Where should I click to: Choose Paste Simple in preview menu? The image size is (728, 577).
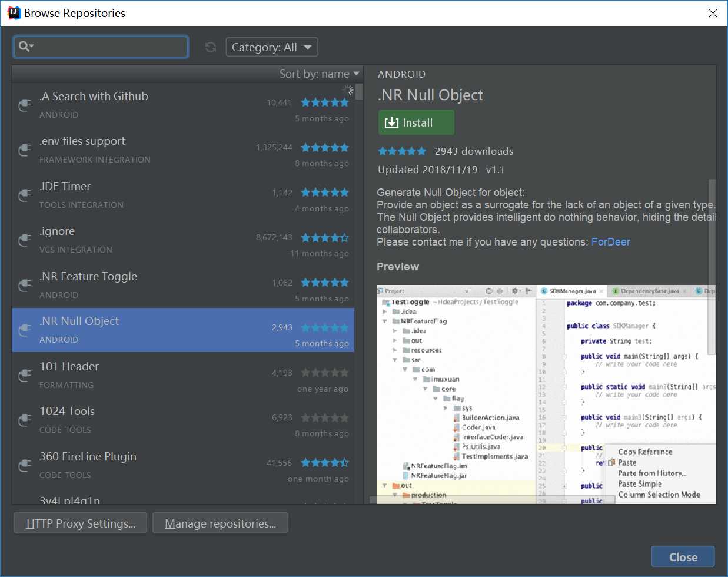[640, 484]
